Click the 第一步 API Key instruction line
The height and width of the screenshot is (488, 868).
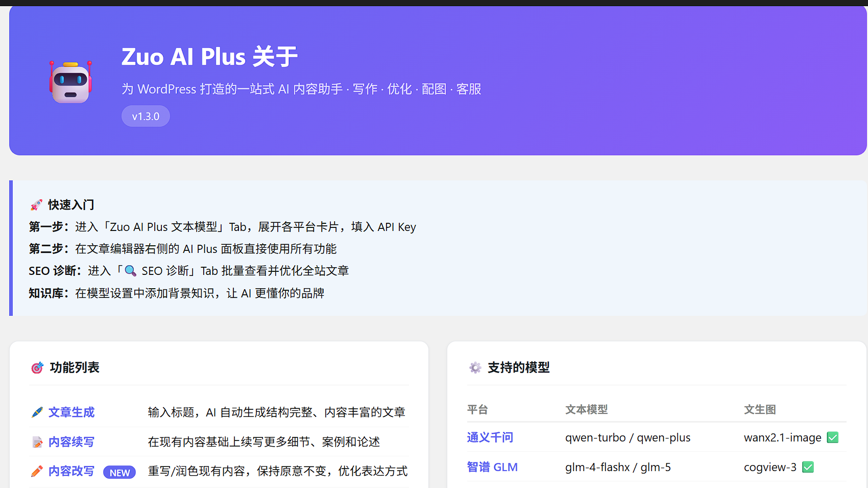pos(222,227)
